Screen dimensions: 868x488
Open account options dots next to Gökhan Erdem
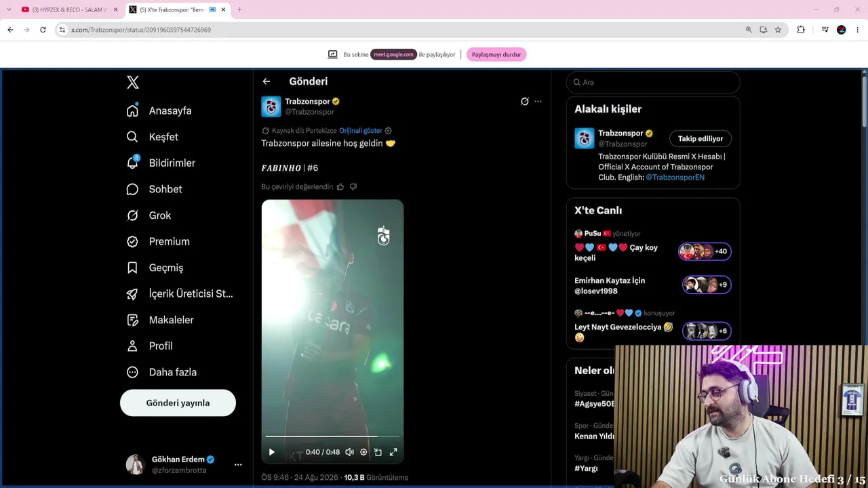(x=238, y=465)
